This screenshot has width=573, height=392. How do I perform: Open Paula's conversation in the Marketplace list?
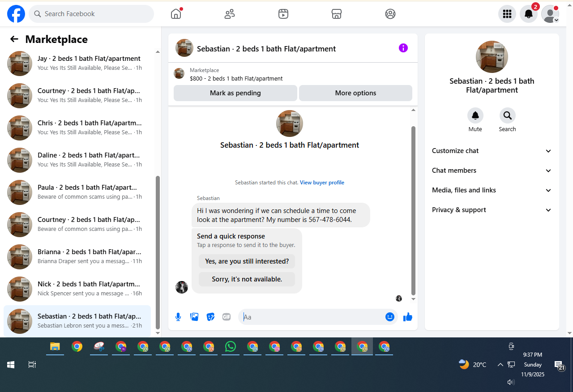pyautogui.click(x=77, y=192)
